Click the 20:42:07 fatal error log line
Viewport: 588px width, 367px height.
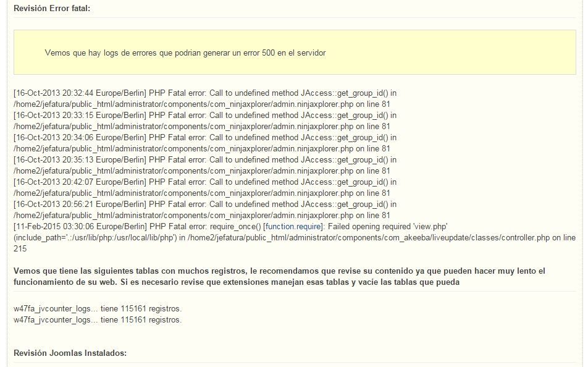point(205,187)
